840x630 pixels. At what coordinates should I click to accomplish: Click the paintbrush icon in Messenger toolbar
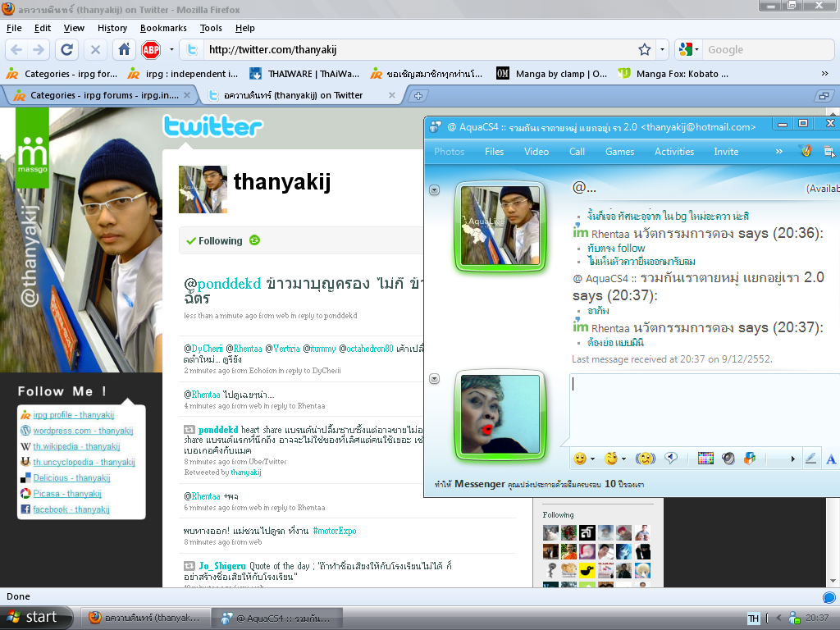806,151
